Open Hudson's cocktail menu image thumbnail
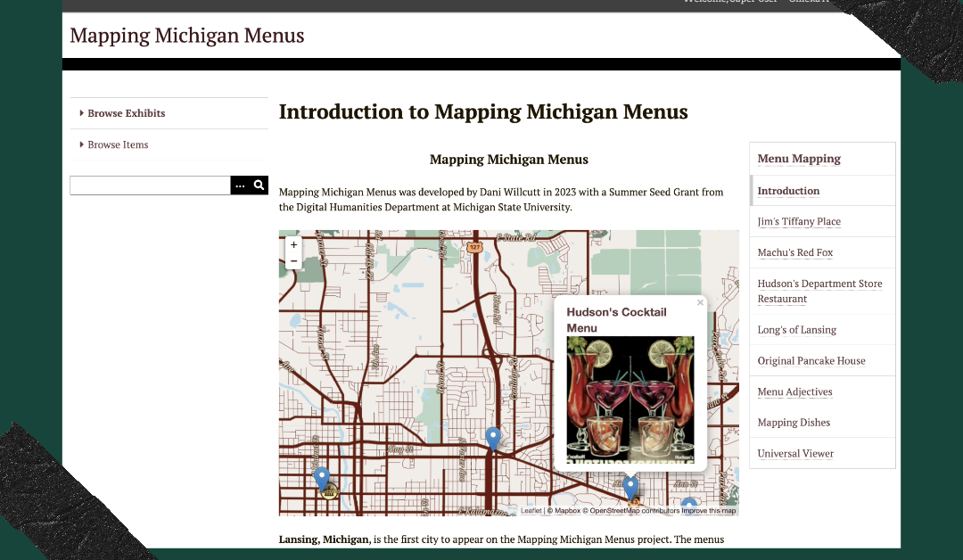This screenshot has width=963, height=560. (630, 399)
